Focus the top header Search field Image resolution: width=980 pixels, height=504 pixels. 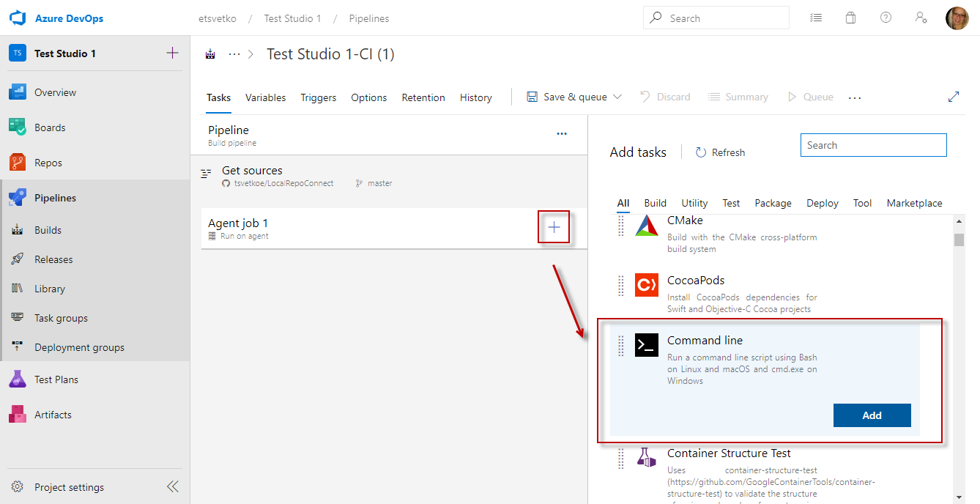716,18
